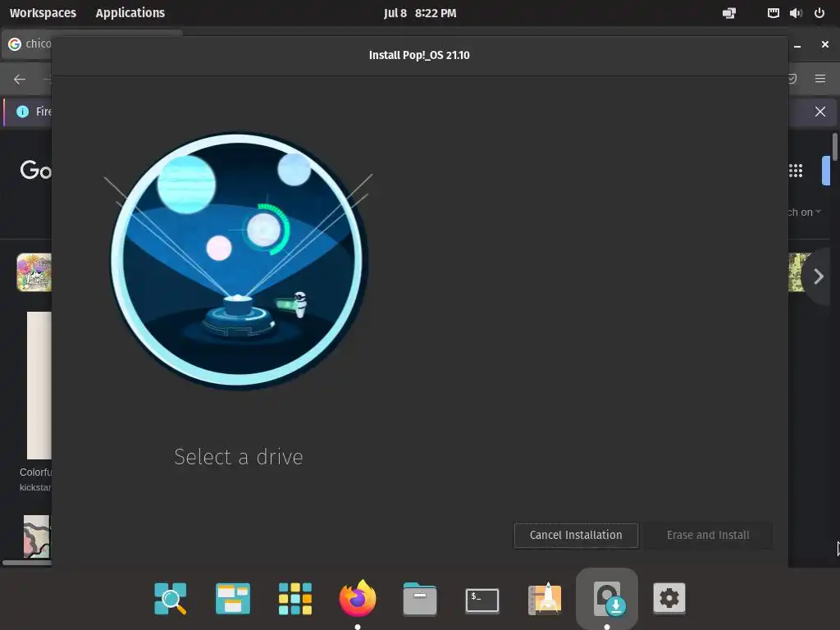Click the screen share indicator icon

pos(729,13)
